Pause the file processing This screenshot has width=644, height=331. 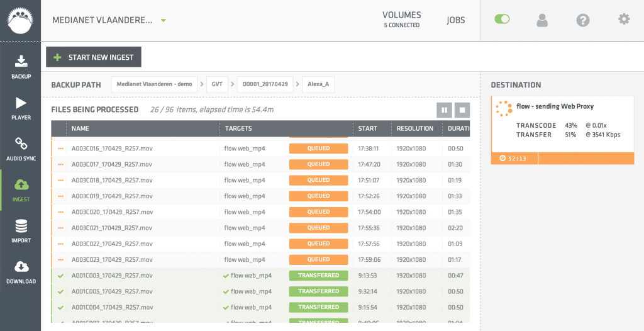[444, 110]
